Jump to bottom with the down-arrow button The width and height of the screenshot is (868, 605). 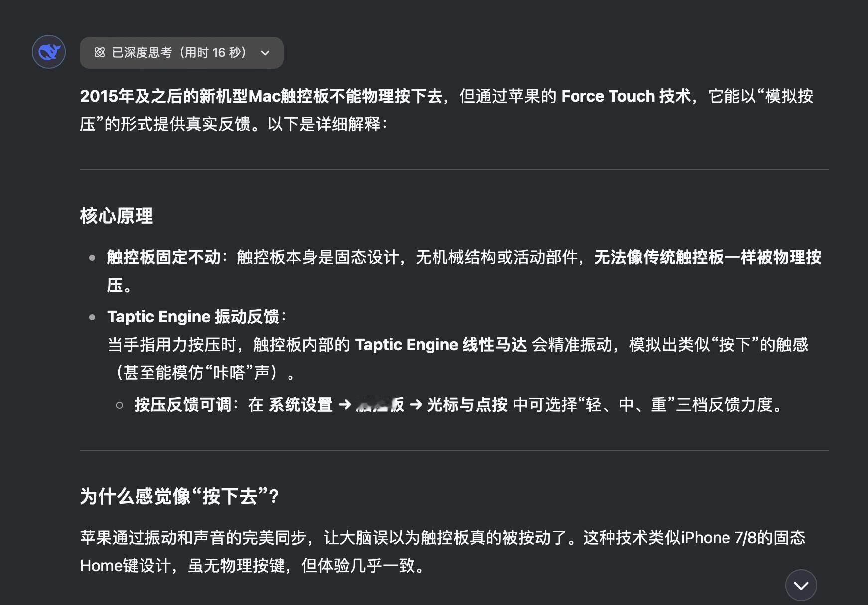point(801,585)
